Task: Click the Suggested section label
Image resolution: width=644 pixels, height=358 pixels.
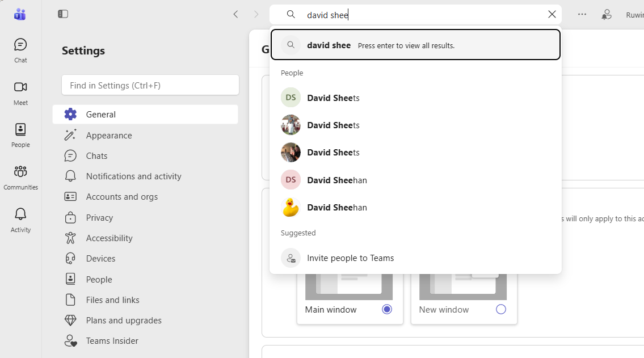Action: click(298, 233)
